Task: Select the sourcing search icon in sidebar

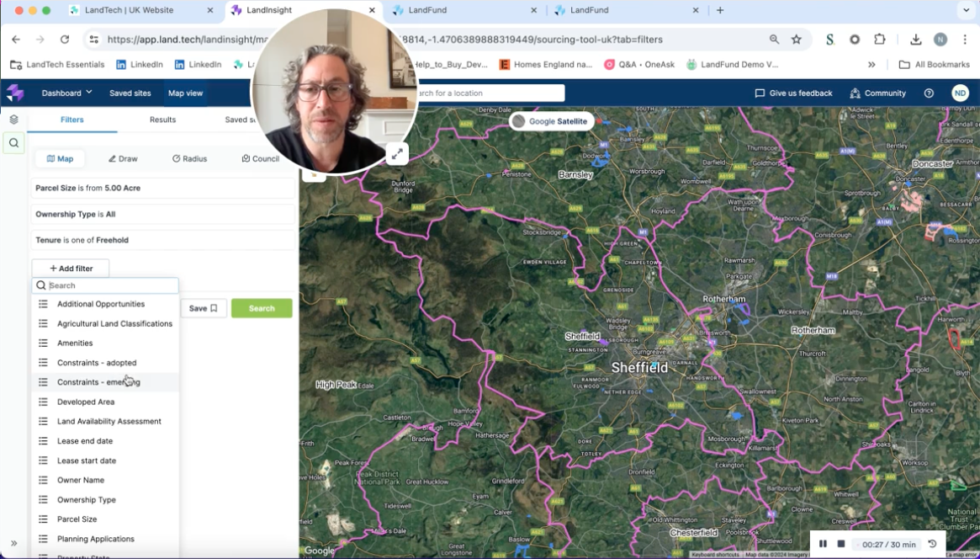Action: (x=13, y=143)
